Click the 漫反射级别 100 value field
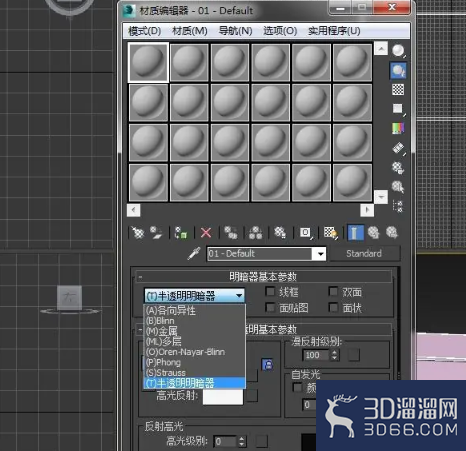The image size is (466, 451). pos(317,355)
